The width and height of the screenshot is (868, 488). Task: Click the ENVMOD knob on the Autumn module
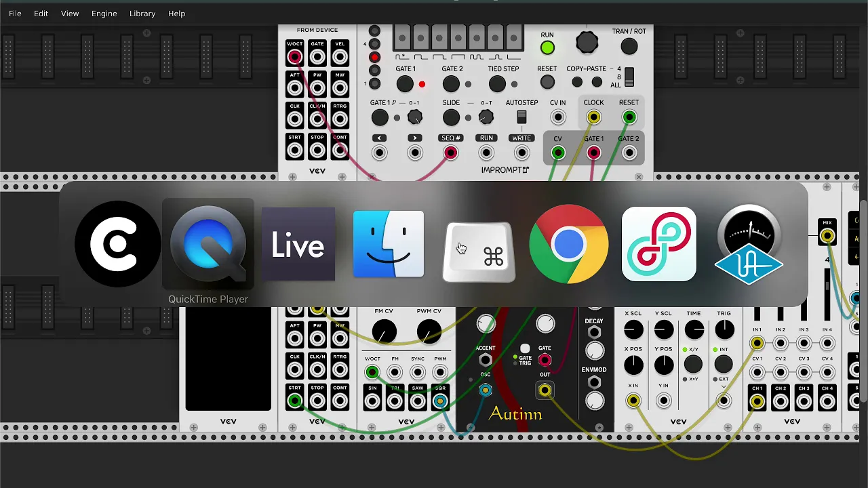coord(594,401)
